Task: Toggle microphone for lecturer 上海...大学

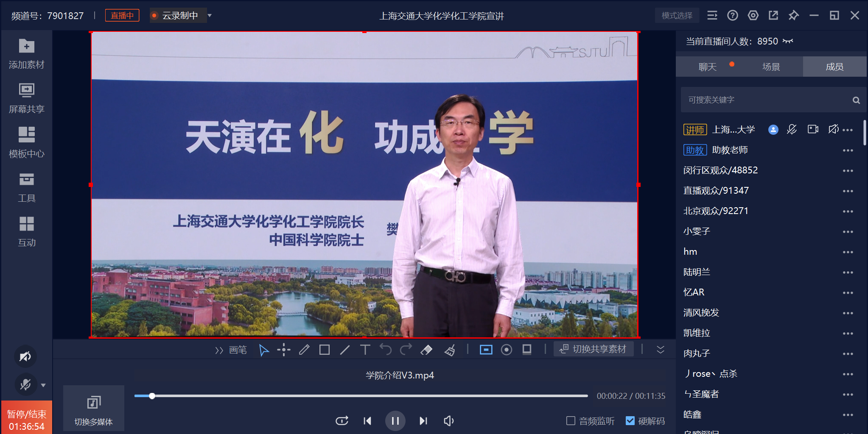Action: point(792,130)
